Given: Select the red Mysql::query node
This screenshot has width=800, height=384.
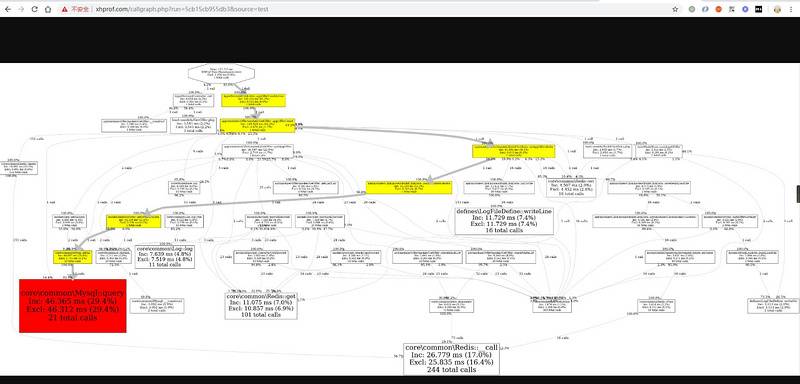Looking at the screenshot, I should [x=72, y=305].
